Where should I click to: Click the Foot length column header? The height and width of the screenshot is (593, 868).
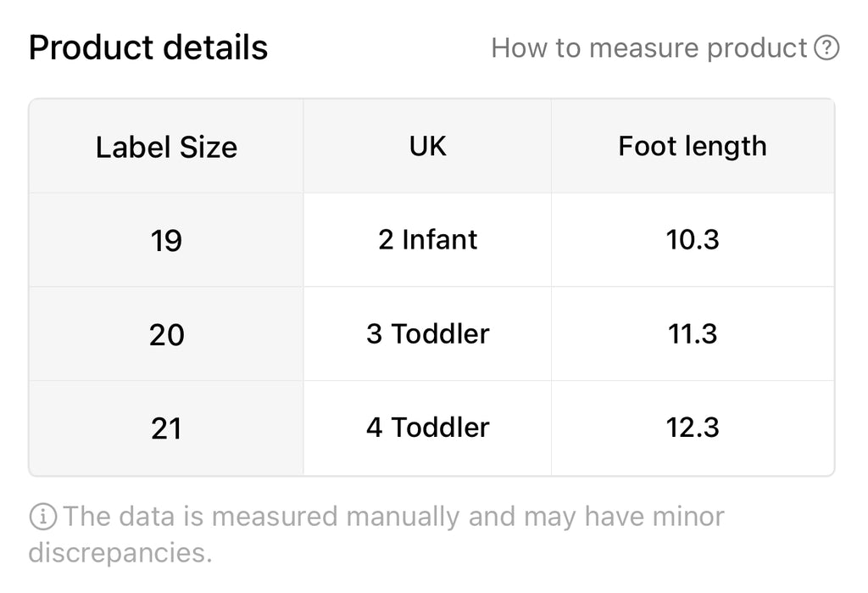(x=693, y=147)
